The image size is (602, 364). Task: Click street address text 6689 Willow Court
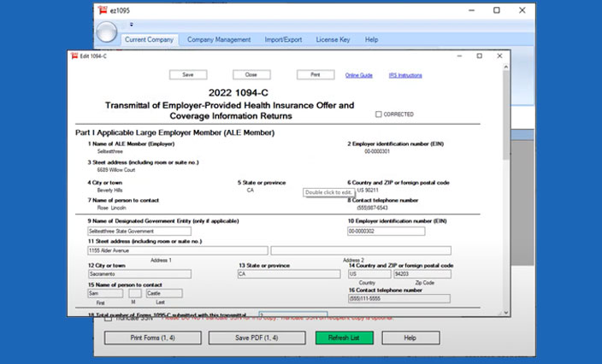[x=116, y=170]
